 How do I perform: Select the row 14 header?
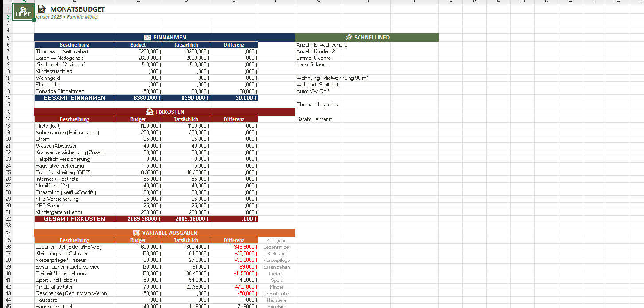(8, 98)
